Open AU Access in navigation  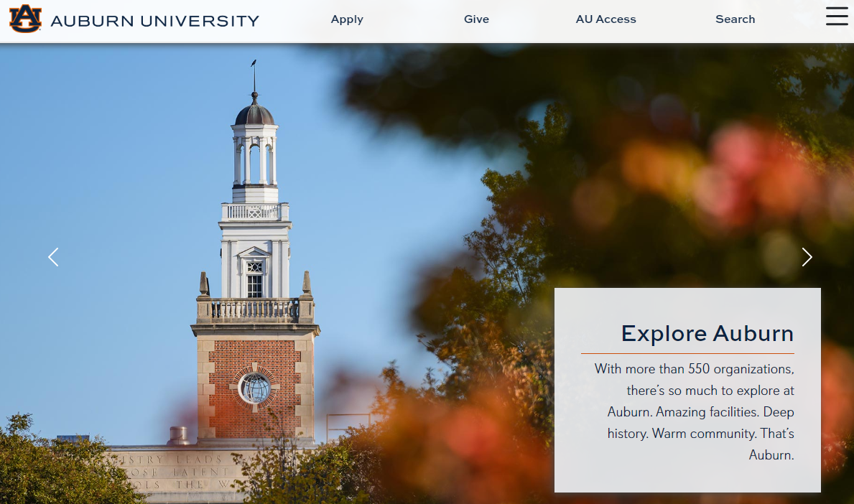pyautogui.click(x=605, y=19)
